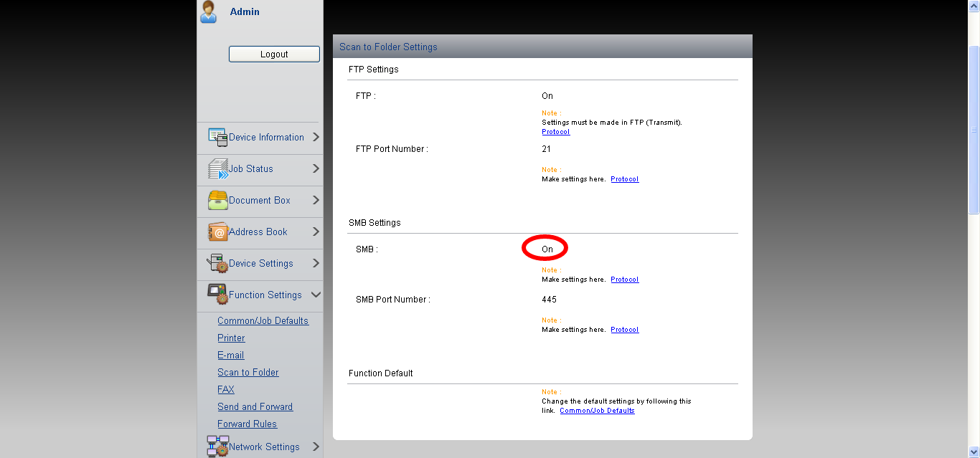
Task: Open the Common/Job Defaults sidebar link
Action: pos(263,320)
